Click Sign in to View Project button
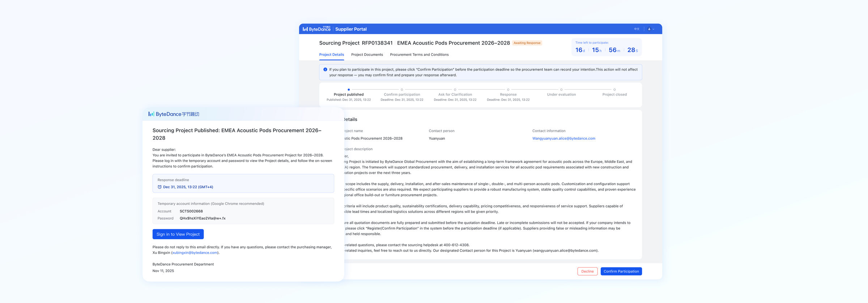 [x=178, y=234]
